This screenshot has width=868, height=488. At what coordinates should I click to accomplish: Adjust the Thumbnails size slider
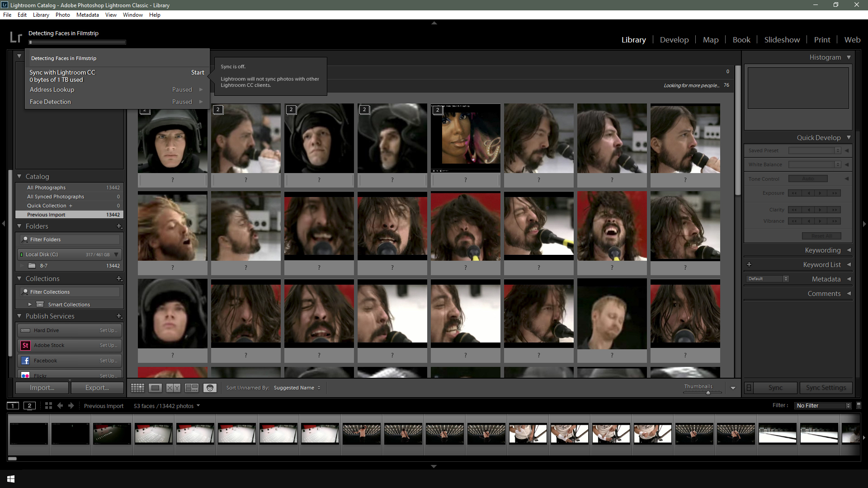(708, 393)
